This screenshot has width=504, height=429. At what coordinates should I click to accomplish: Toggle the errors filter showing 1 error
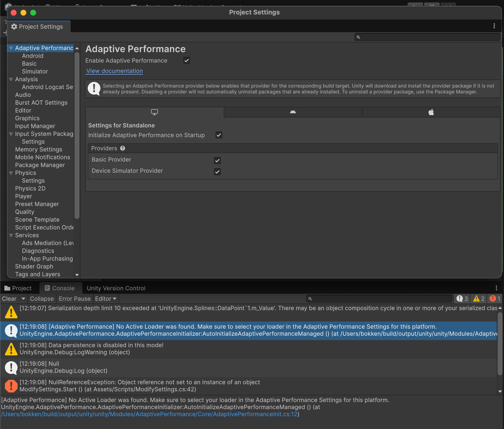pyautogui.click(x=495, y=299)
